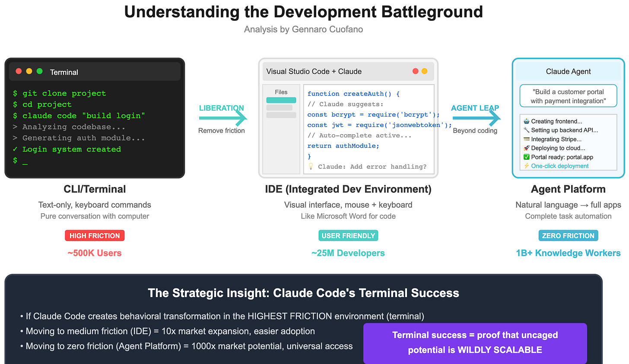Click the 'IDE (Integrated Dev Environment)' heading
Screen dimensions: 629x364
click(348, 189)
